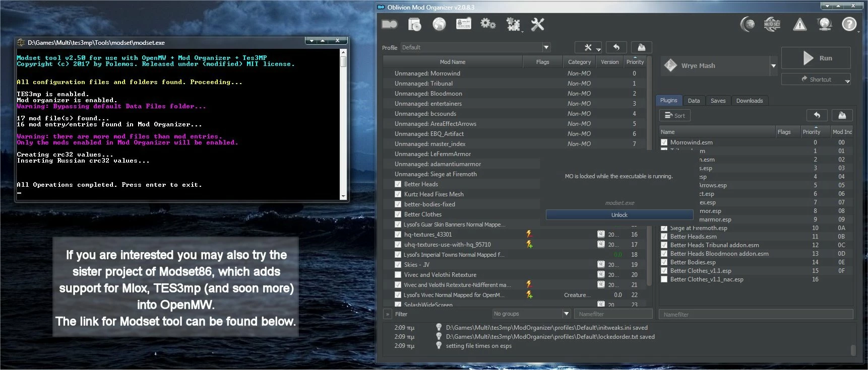Screen dimensions: 868x370
Task: Click the log panel scrollbar handle
Action: (853, 350)
